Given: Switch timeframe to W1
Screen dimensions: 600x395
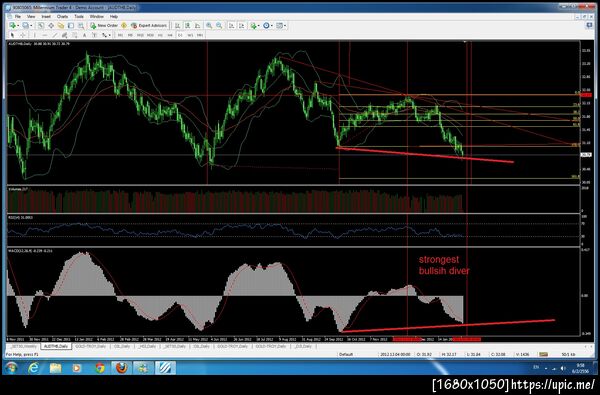Looking at the screenshot, I should (x=190, y=35).
